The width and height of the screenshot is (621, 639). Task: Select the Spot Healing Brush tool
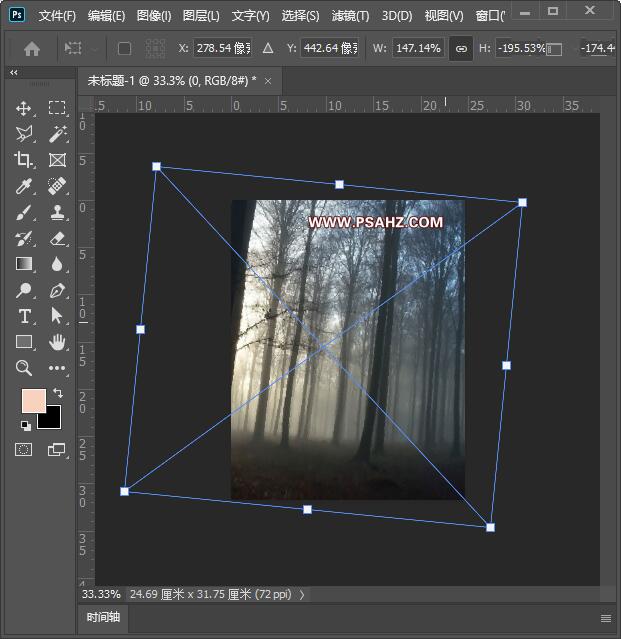click(x=57, y=186)
